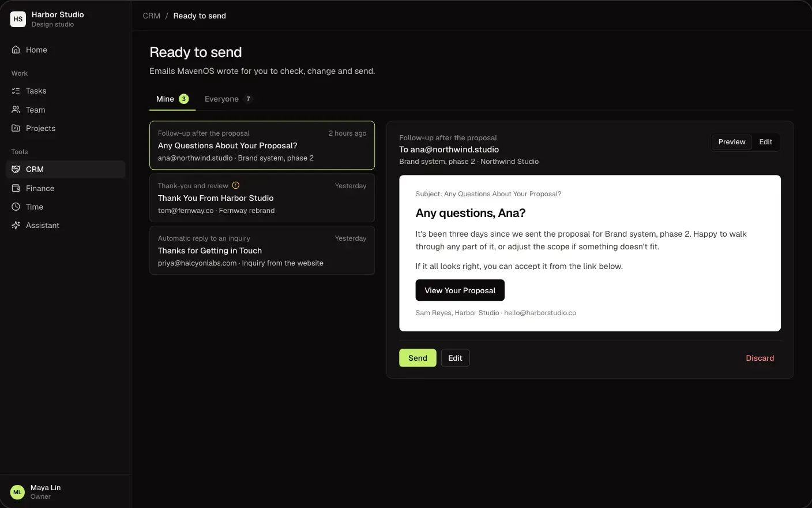The image size is (812, 508).
Task: Click the warning icon beside Thank-you and review
Action: (235, 185)
